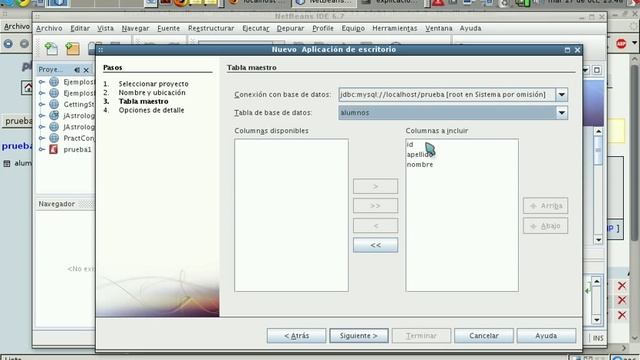Image resolution: width=640 pixels, height=360 pixels.
Task: Close the Proyectos panel with its x
Action: click(86, 70)
